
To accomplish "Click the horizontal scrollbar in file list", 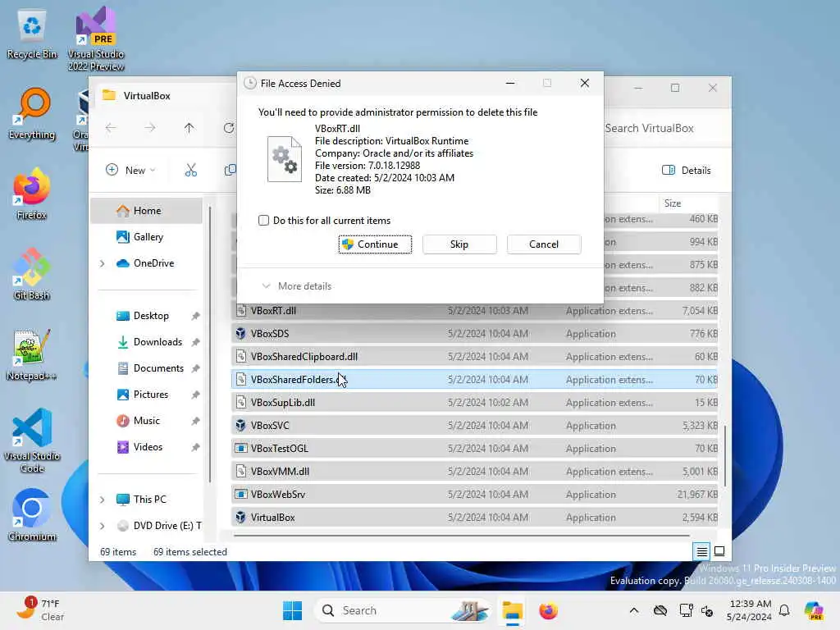I will tap(461, 535).
